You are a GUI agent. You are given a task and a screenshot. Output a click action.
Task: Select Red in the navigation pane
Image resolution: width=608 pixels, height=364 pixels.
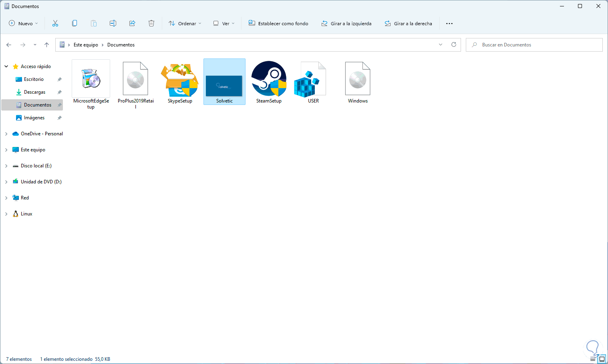click(24, 198)
